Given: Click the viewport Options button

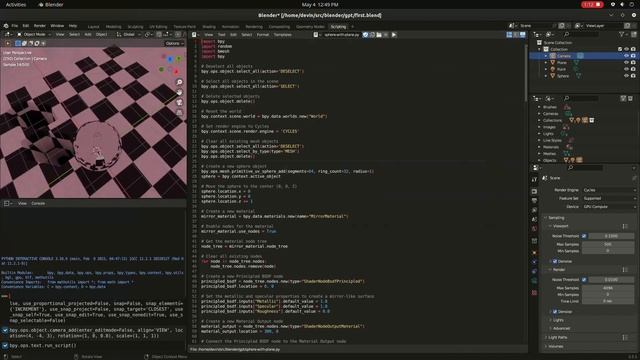Looking at the screenshot, I should point(174,43).
